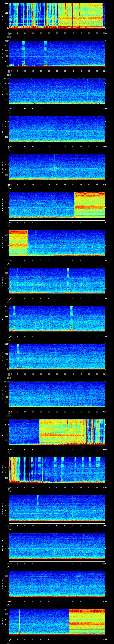Select the spectrogram panel starting at 10:34:00
114x644 pixels.
coord(57,205)
